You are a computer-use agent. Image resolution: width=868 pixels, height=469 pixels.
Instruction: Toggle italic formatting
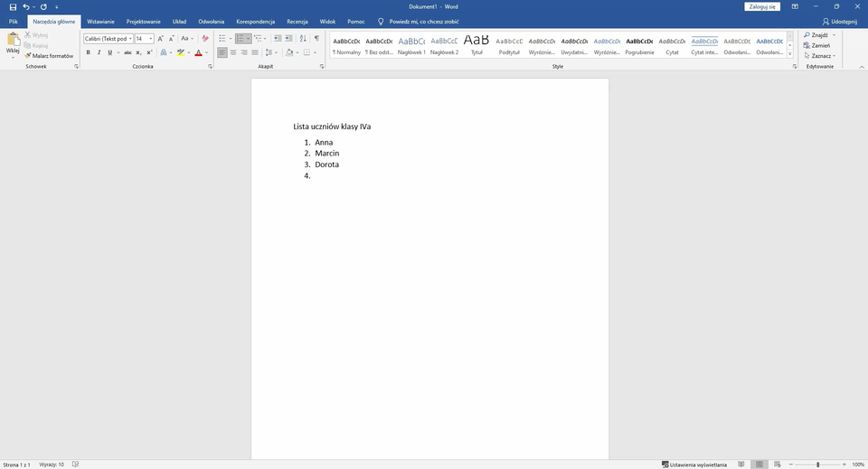click(x=99, y=52)
